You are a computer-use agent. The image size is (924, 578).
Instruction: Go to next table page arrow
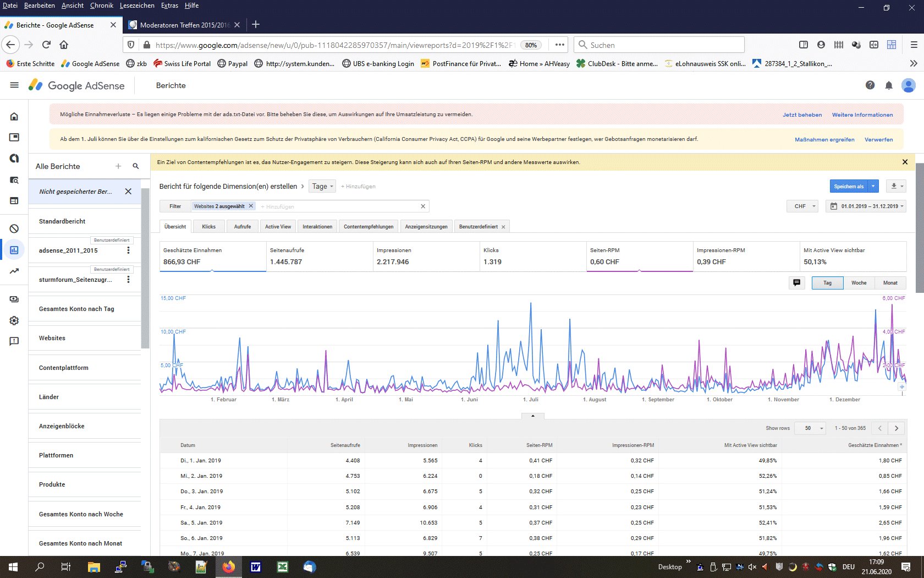897,428
